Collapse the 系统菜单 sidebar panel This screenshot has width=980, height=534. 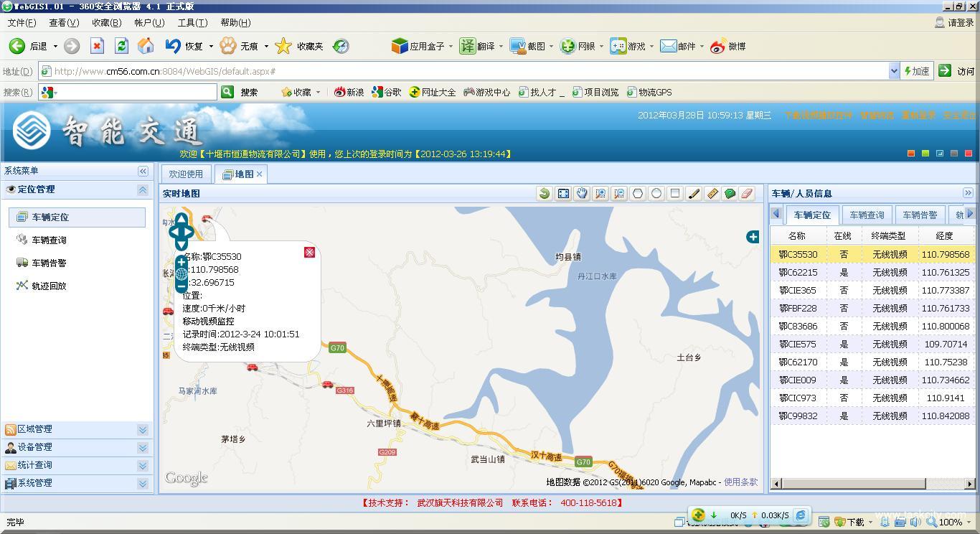(143, 171)
